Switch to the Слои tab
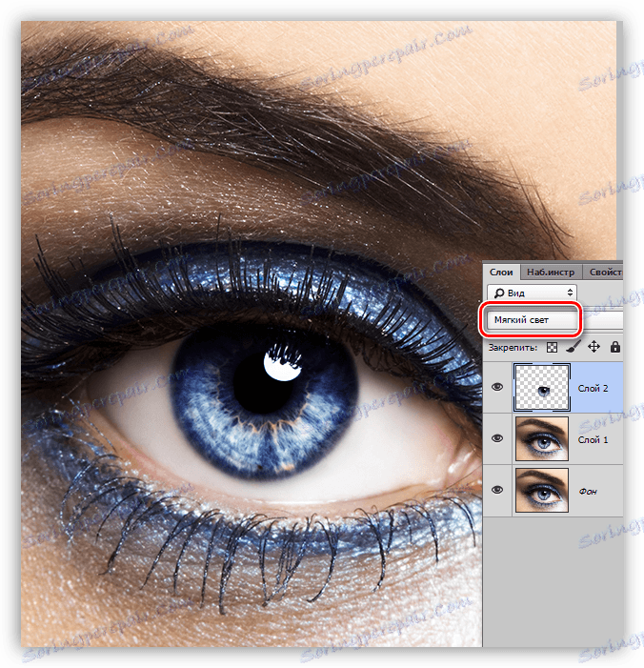This screenshot has width=644, height=668. point(501,272)
